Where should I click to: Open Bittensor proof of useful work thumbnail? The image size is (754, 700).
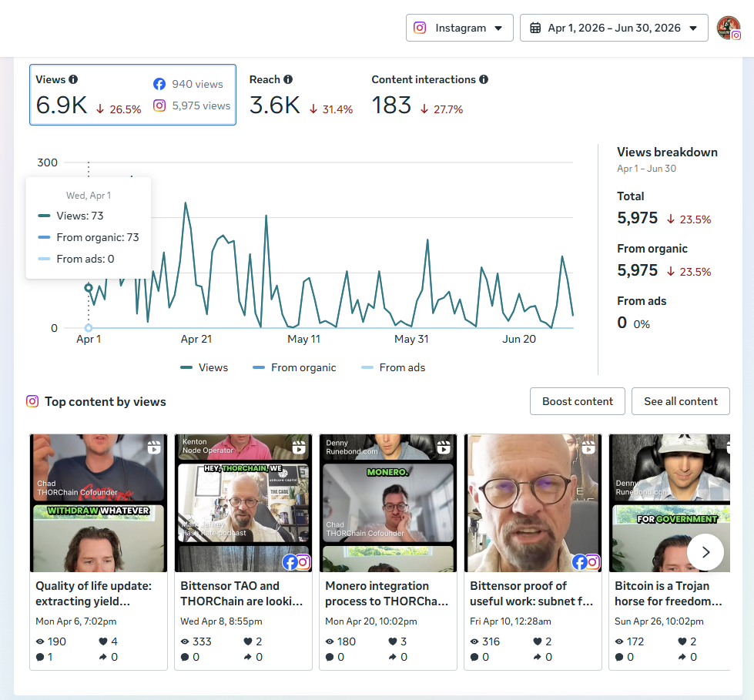coord(533,503)
